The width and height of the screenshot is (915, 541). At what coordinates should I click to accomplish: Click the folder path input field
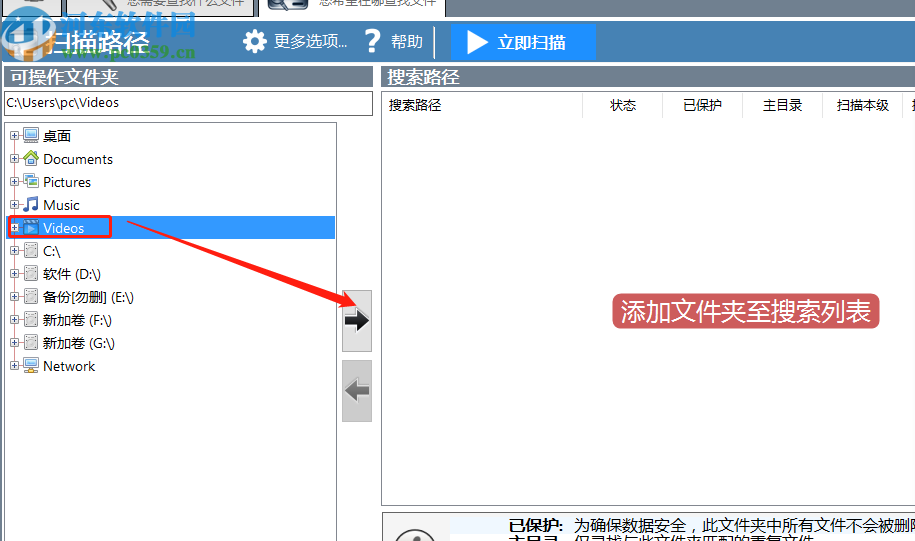click(x=188, y=103)
